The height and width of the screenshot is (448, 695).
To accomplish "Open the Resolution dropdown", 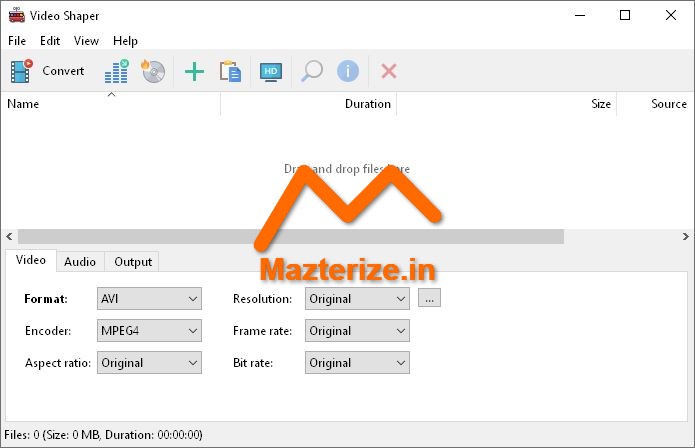I will pos(357,299).
